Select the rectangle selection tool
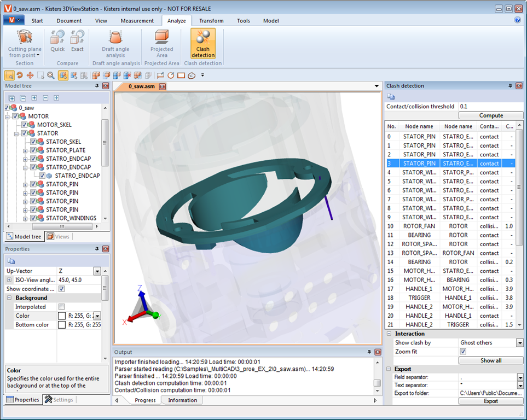This screenshot has width=527, height=420. 40,75
